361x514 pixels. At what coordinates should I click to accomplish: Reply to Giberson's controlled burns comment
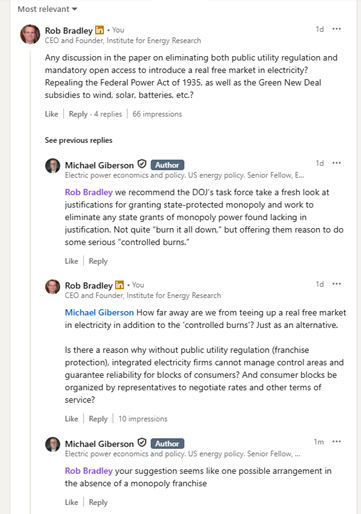tap(98, 261)
